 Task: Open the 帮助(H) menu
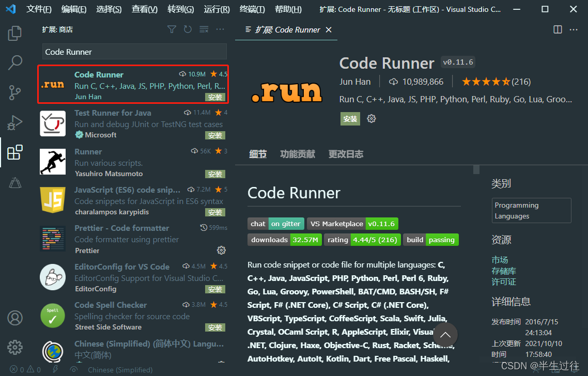click(288, 9)
